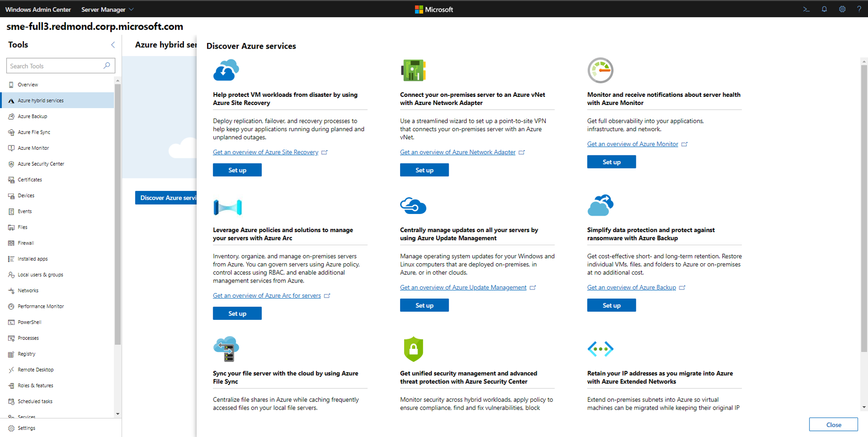Click the Firewall icon in sidebar
The width and height of the screenshot is (868, 437).
tap(11, 243)
